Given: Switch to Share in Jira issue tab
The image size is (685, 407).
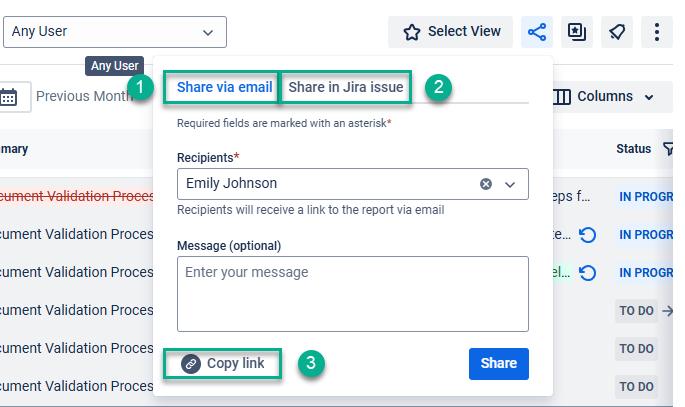Looking at the screenshot, I should 345,88.
